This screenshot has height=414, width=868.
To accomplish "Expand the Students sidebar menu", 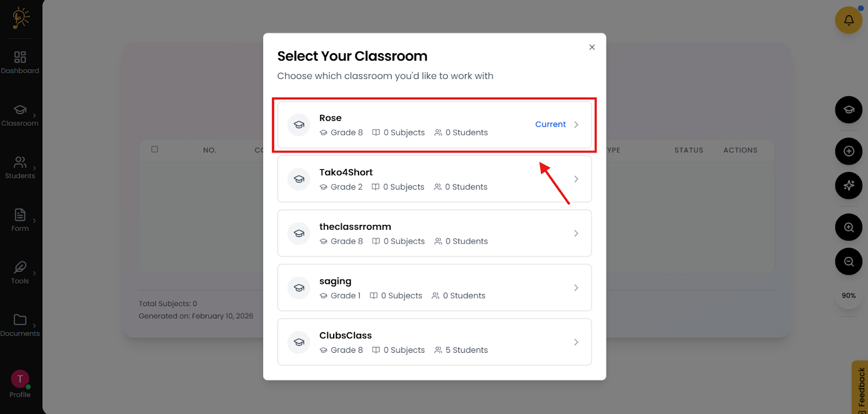I will click(x=20, y=167).
